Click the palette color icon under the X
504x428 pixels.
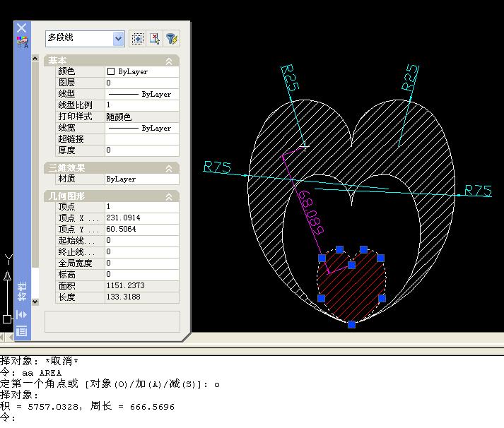click(23, 42)
